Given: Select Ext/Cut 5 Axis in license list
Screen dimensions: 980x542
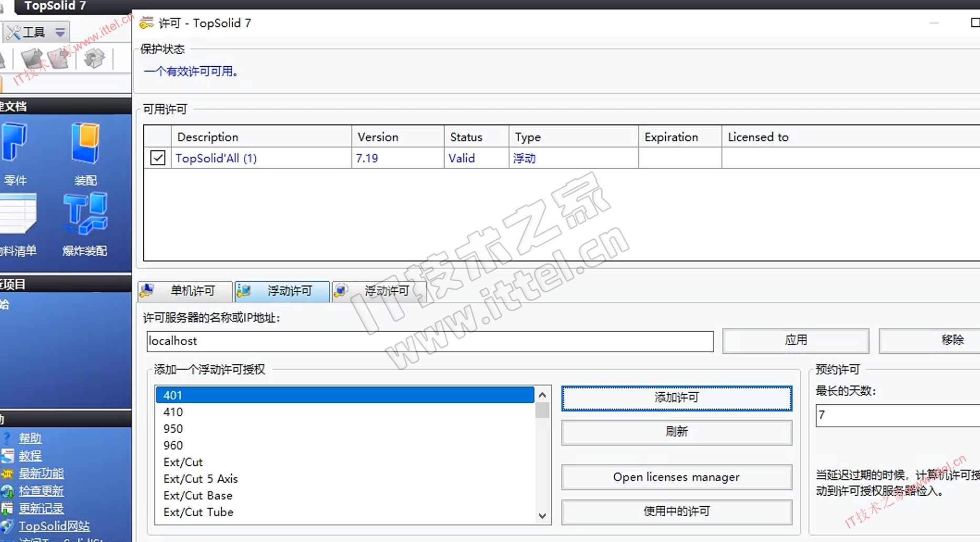Looking at the screenshot, I should (x=201, y=479).
